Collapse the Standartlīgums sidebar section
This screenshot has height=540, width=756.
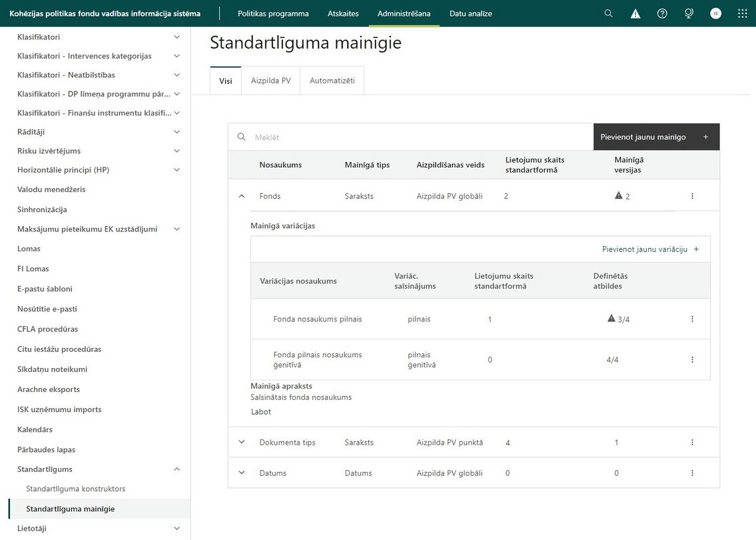(x=177, y=469)
